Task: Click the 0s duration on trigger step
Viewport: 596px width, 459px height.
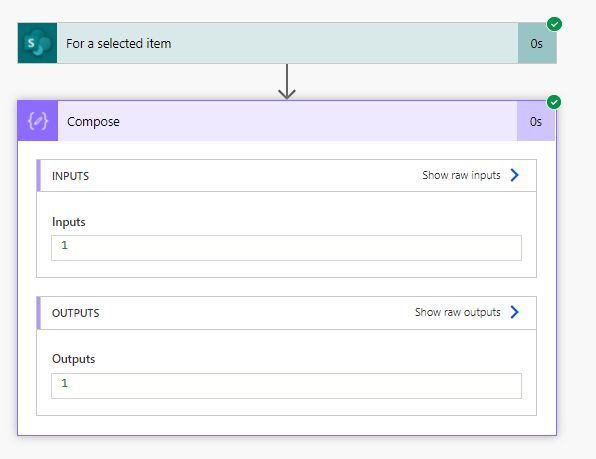Action: click(537, 43)
